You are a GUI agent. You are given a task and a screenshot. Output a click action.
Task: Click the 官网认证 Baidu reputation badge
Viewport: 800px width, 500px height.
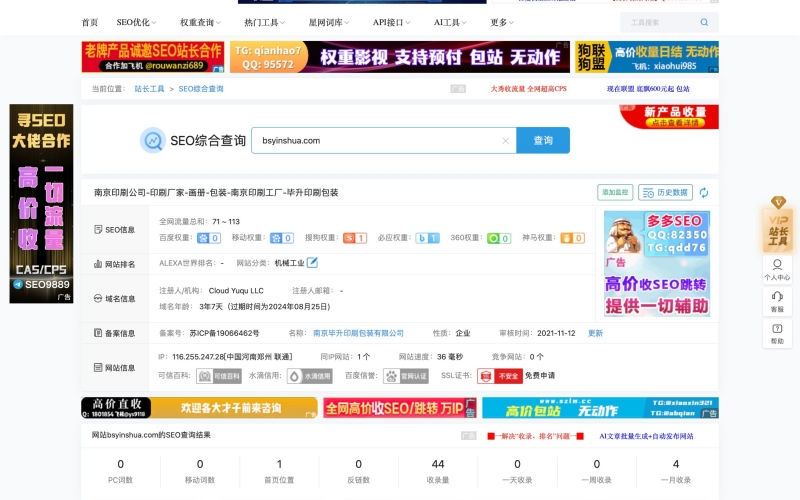406,376
